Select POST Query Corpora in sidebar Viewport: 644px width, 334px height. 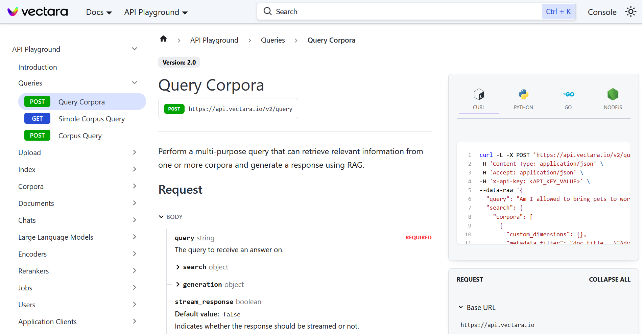82,102
